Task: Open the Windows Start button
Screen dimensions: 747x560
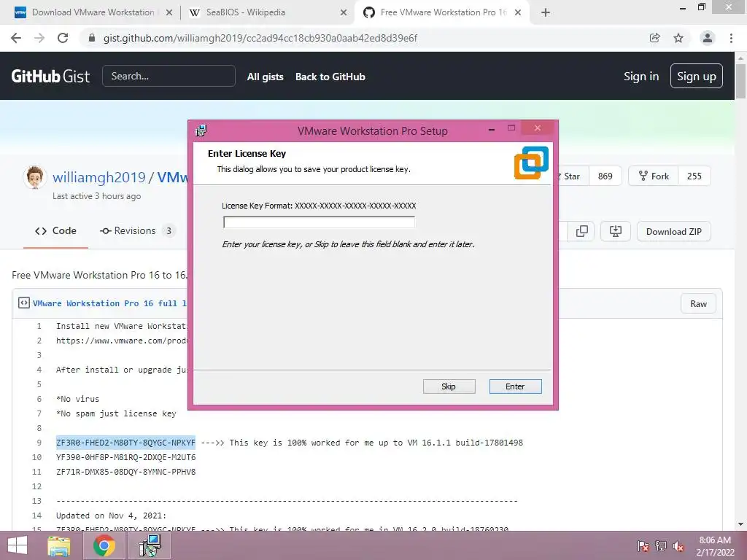Action: click(x=18, y=545)
